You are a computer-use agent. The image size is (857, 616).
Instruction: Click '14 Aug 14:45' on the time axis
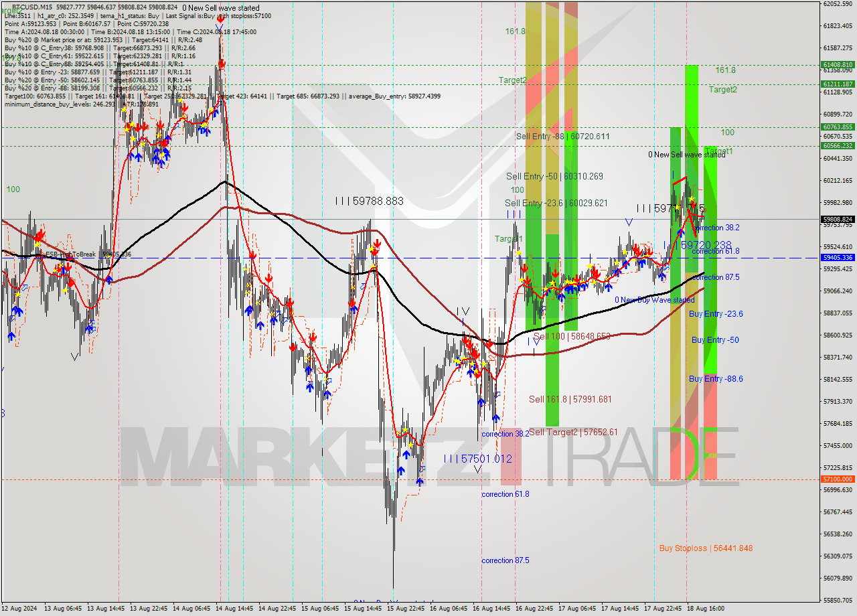click(234, 609)
